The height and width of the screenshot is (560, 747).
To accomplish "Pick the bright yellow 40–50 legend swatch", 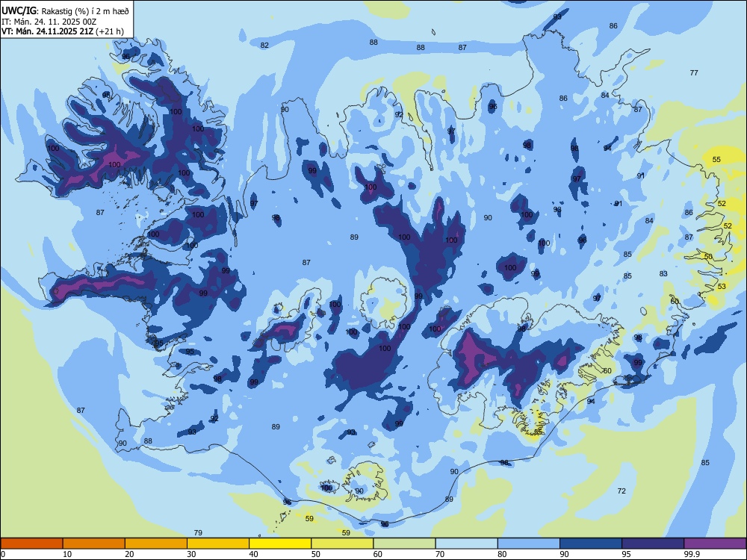I will [280, 544].
